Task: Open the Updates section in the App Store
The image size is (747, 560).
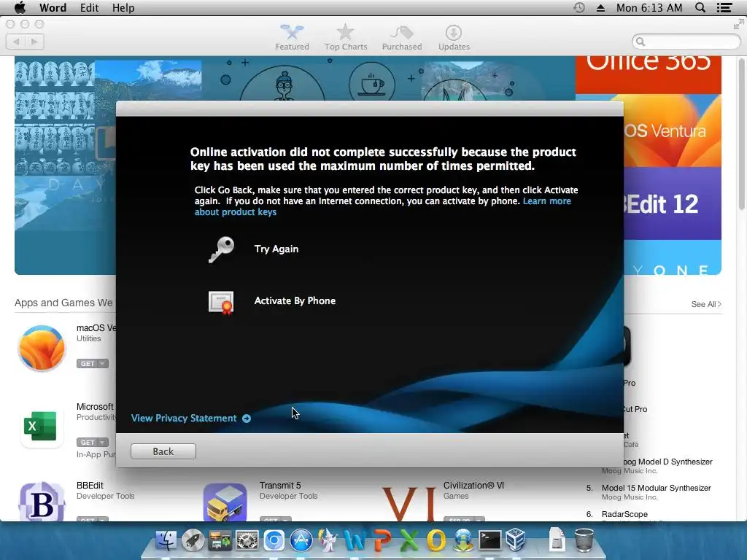Action: pyautogui.click(x=454, y=38)
